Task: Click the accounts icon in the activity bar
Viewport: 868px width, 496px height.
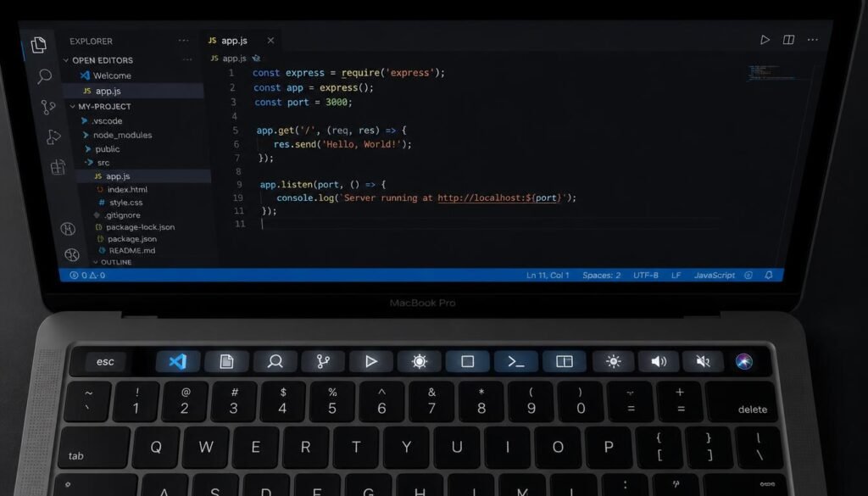Action: 68,228
